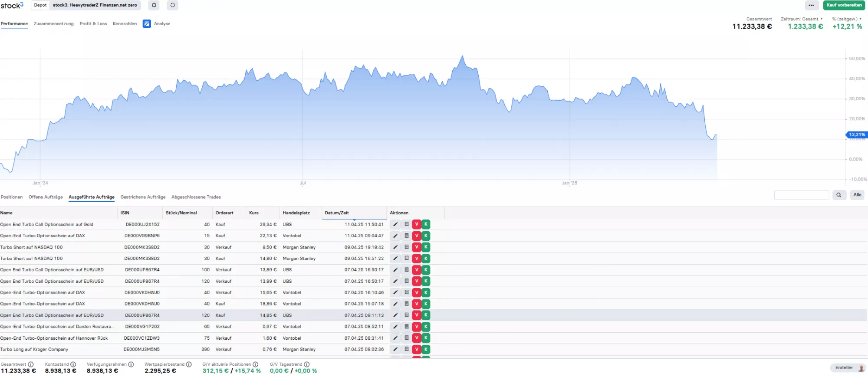The width and height of the screenshot is (868, 377).
Task: Expand the Zeitraum: Gesamt dropdown
Action: click(x=802, y=19)
